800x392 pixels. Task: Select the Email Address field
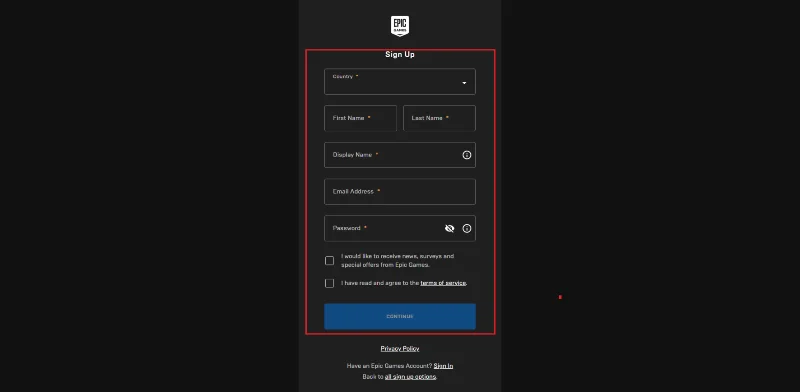coord(399,192)
